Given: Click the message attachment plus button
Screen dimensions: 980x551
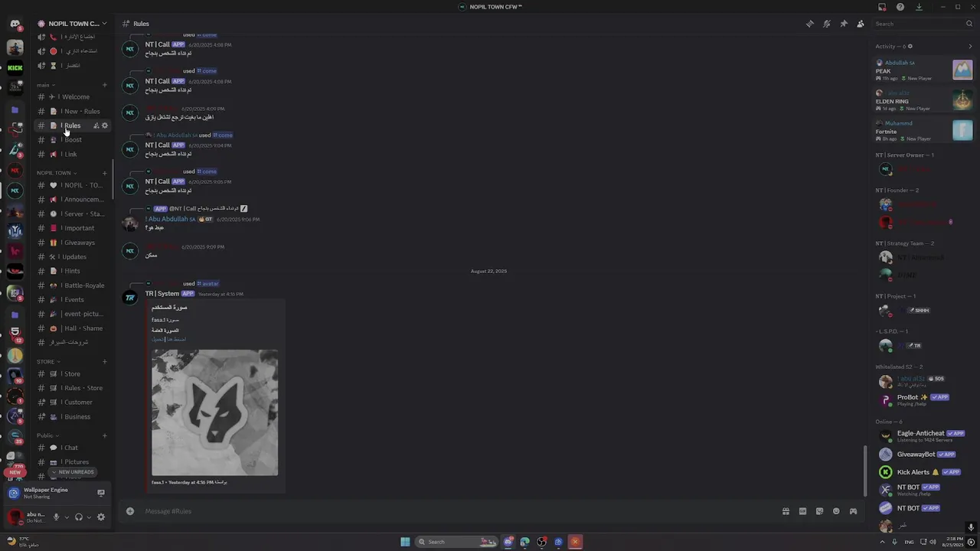Looking at the screenshot, I should (130, 511).
